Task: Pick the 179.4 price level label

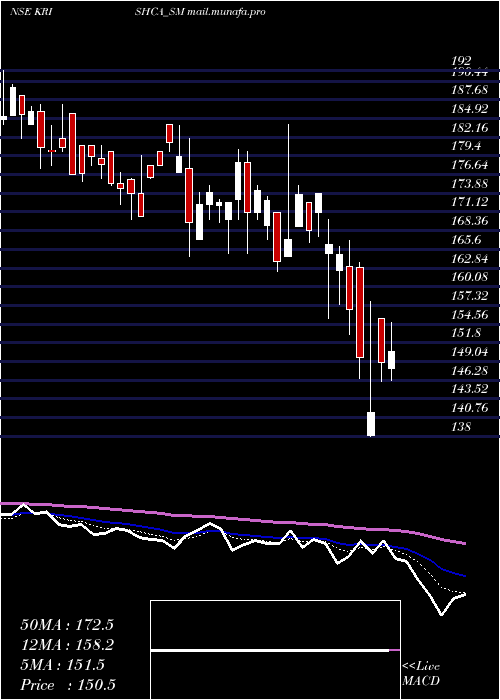Action: click(x=466, y=146)
